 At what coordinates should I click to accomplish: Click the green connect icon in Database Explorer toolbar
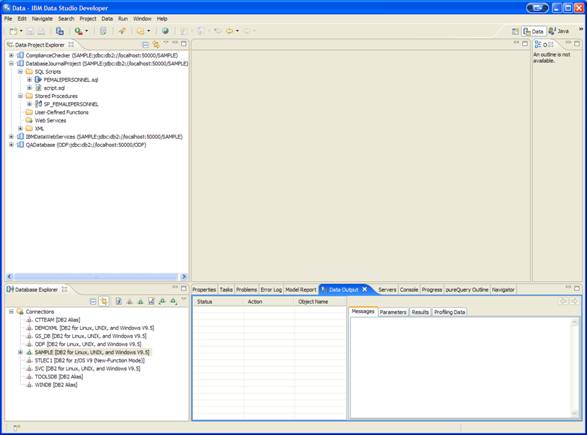pos(140,301)
